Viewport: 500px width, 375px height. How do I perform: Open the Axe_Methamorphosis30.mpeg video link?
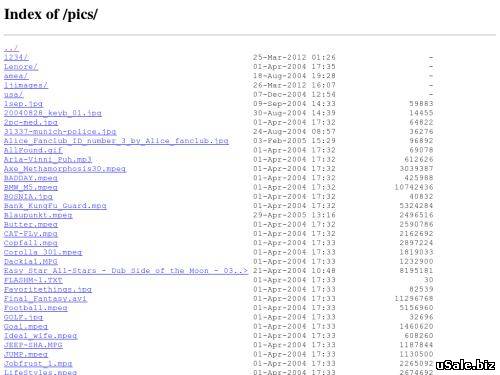[65, 169]
